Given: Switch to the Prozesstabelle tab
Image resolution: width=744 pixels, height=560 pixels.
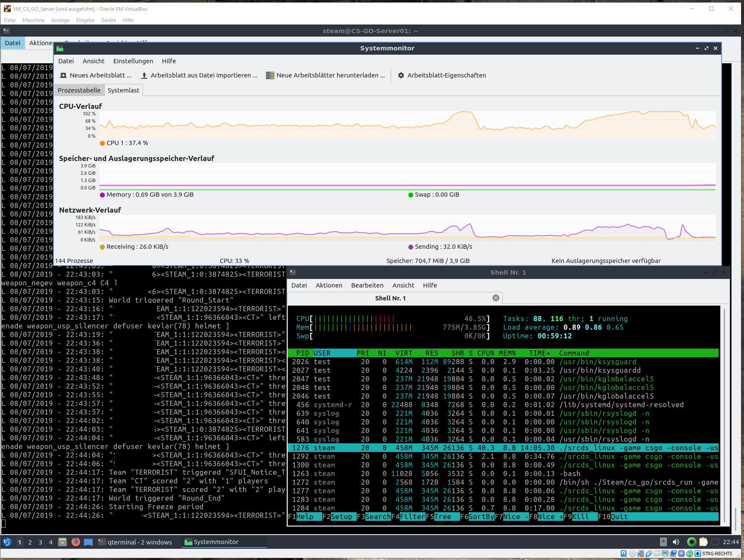Looking at the screenshot, I should 79,90.
